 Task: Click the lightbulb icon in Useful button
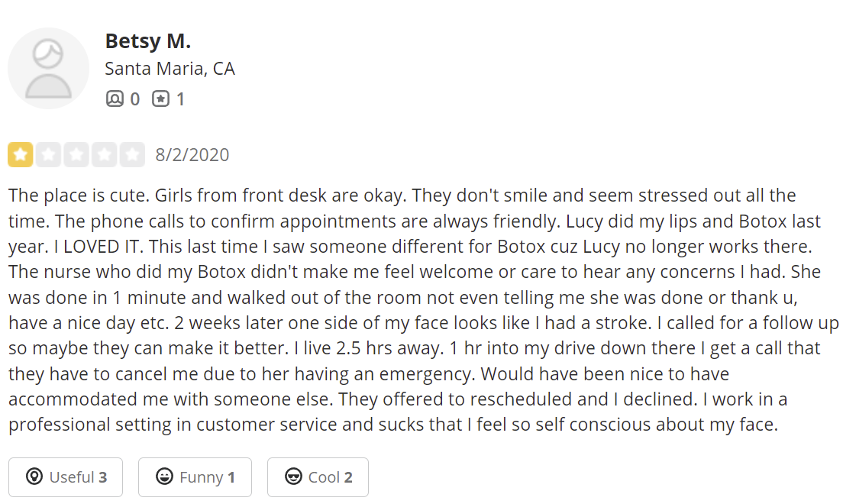[x=34, y=477]
